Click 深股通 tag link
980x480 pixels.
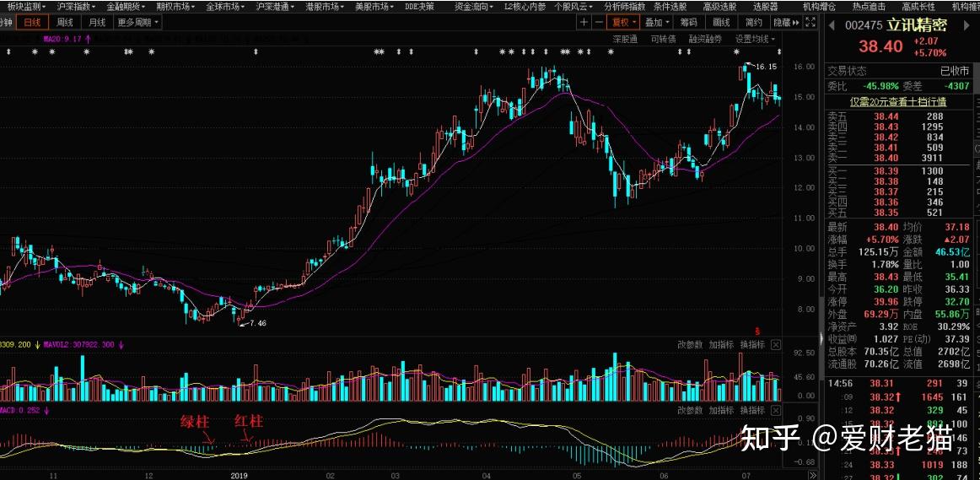625,39
